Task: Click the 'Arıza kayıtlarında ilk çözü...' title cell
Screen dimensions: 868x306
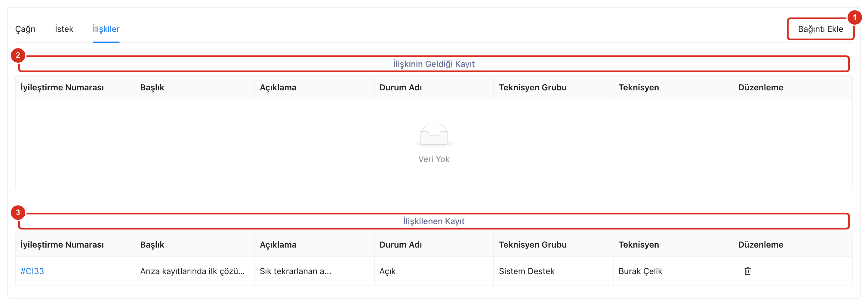Action: 194,271
